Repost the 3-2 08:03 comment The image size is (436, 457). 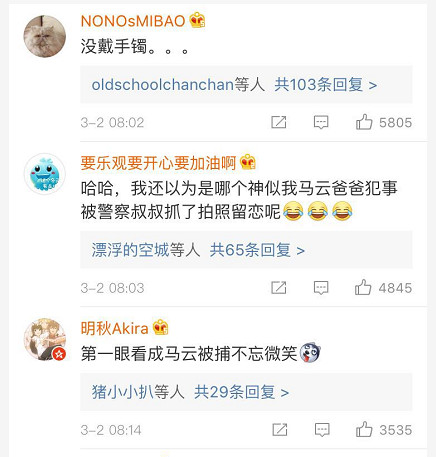pyautogui.click(x=279, y=288)
